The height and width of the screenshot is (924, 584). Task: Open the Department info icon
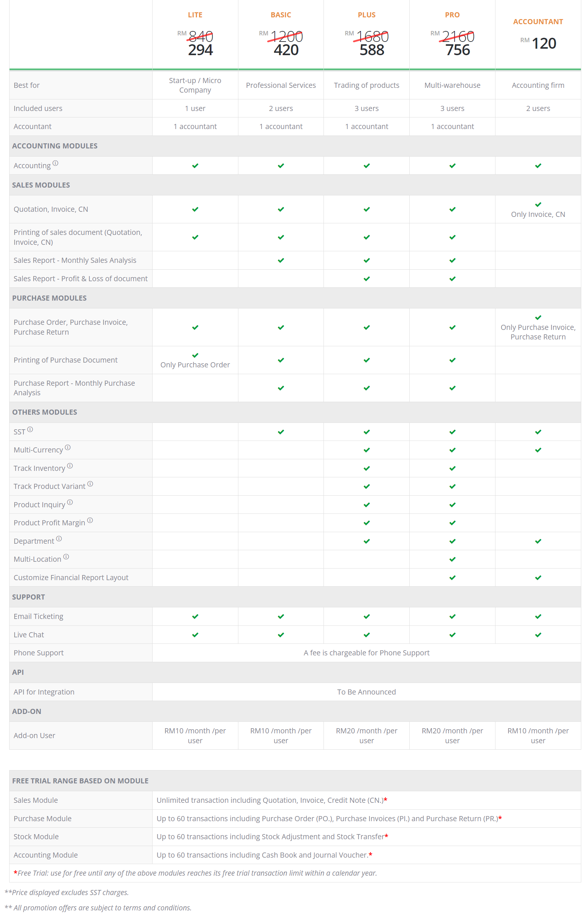pos(59,539)
